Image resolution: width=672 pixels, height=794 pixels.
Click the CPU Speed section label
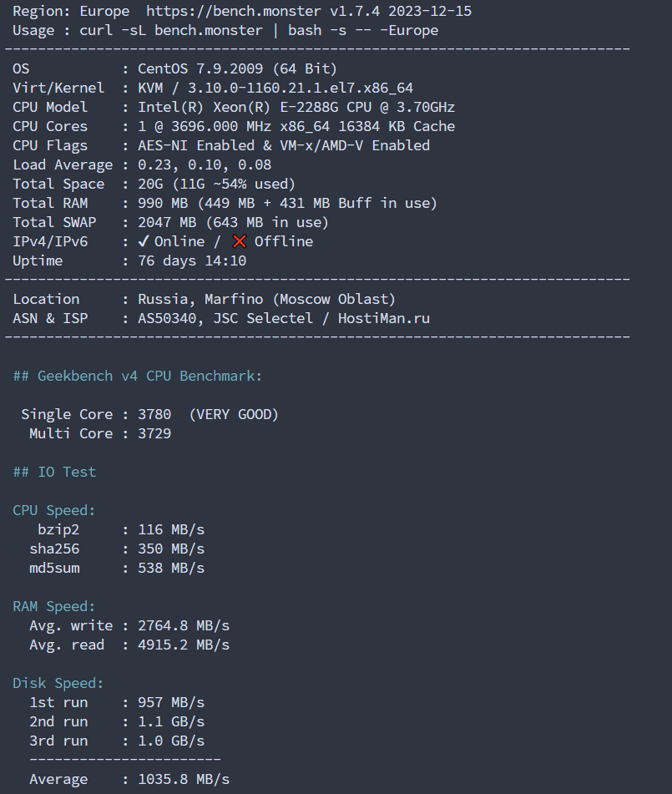[x=53, y=510]
